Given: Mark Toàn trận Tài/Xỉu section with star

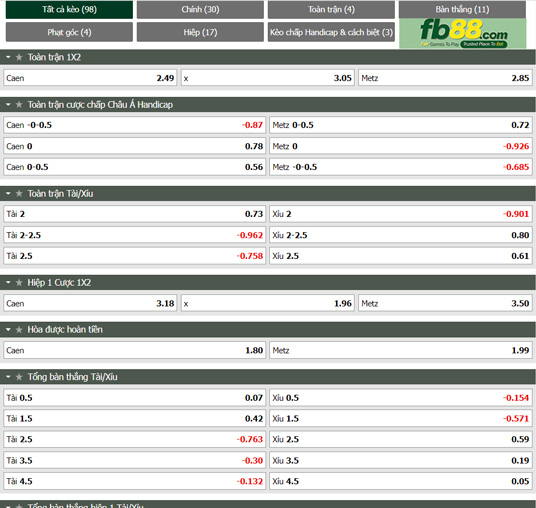Looking at the screenshot, I should pos(19,193).
